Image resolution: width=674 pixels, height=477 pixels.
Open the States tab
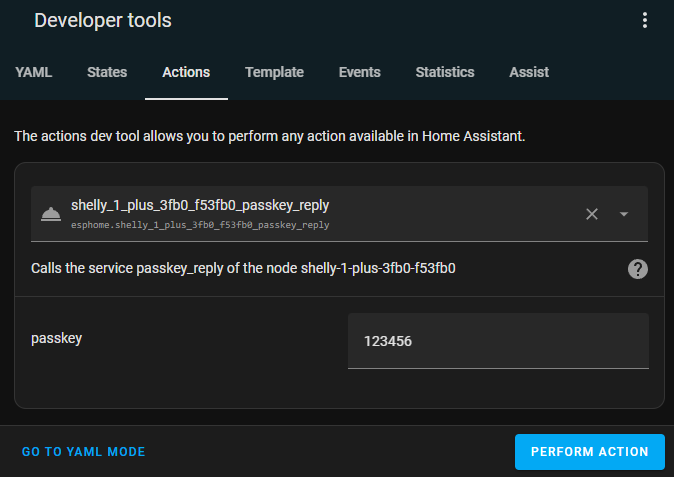tap(107, 72)
